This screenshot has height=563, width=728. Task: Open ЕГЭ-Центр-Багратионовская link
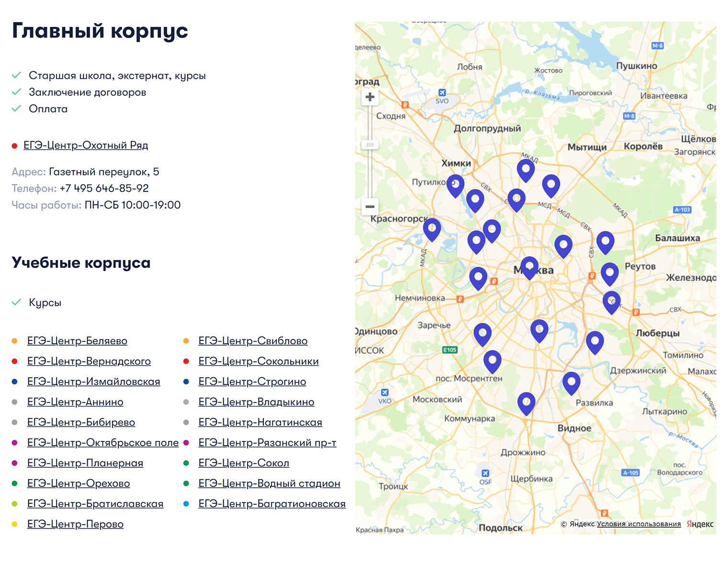[272, 504]
